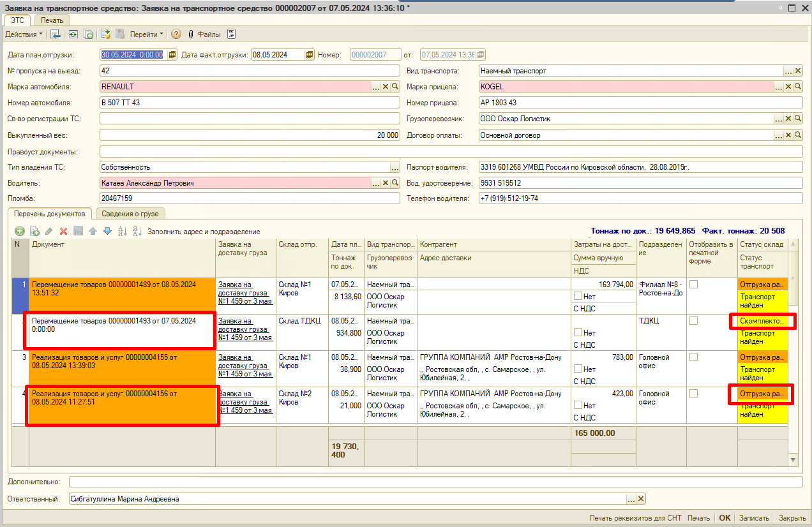Clear the Ответственный field with X

(x=641, y=499)
